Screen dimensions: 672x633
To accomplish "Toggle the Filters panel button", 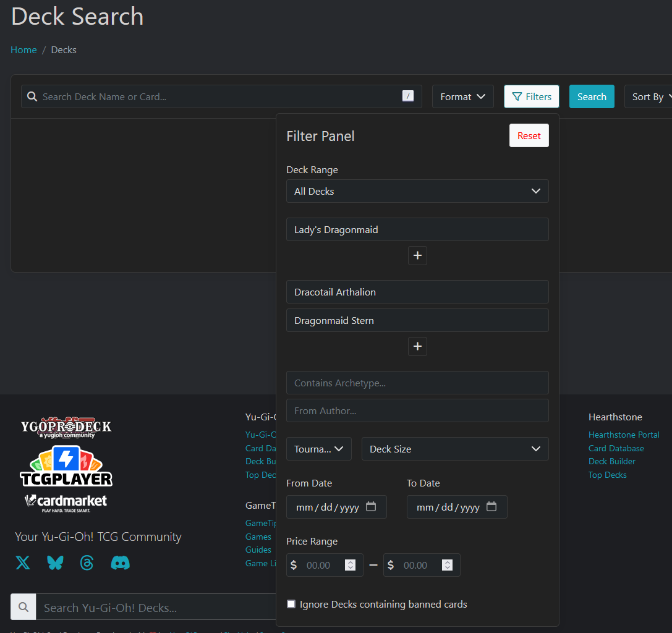I will coord(532,96).
